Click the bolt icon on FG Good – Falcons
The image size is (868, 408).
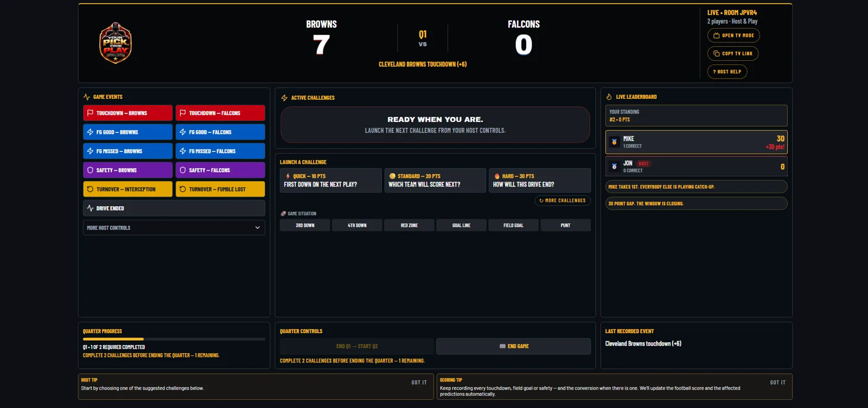(183, 132)
